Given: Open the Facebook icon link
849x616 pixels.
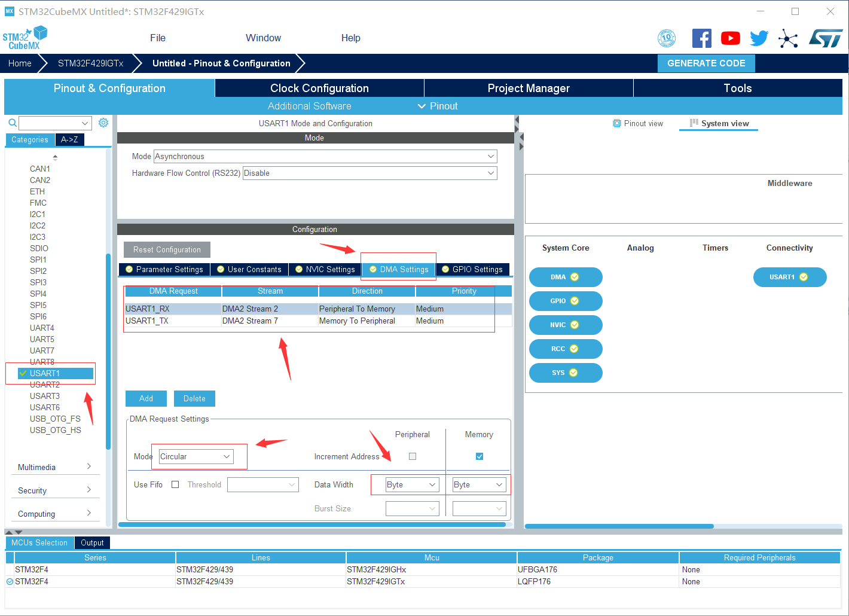Looking at the screenshot, I should (x=702, y=38).
